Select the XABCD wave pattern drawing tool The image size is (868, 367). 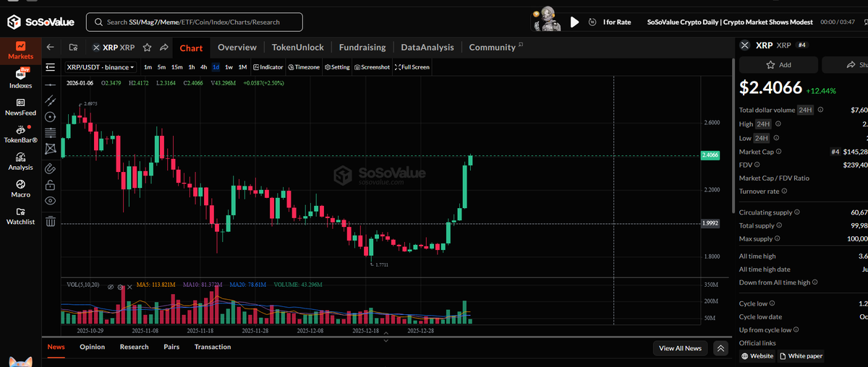click(51, 149)
